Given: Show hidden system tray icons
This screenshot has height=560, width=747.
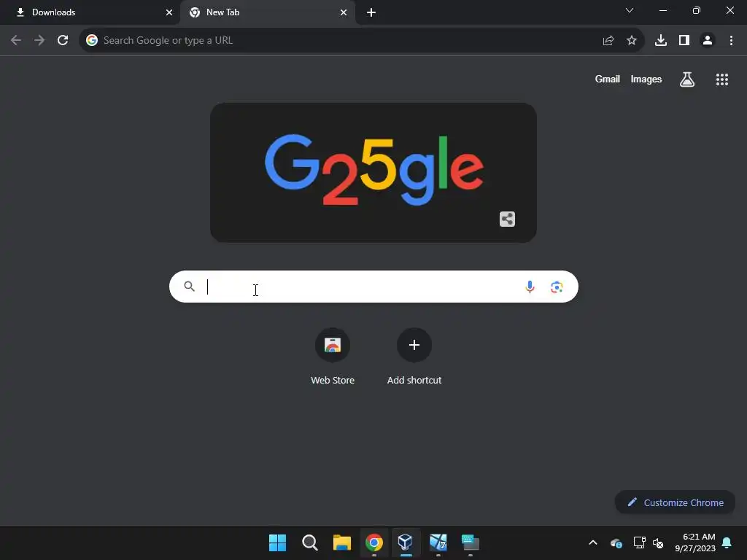Looking at the screenshot, I should [593, 542].
